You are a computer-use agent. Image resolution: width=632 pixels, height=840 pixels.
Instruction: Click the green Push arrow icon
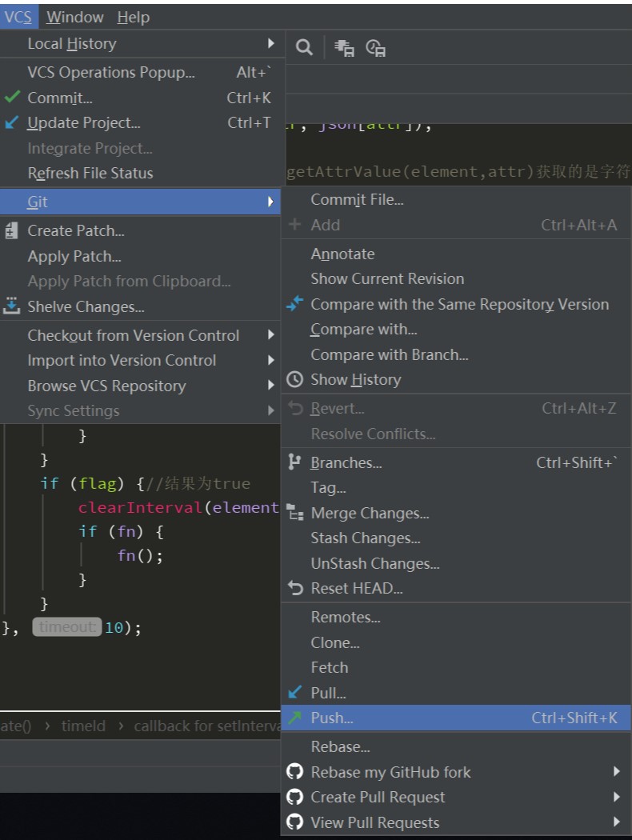pyautogui.click(x=294, y=718)
